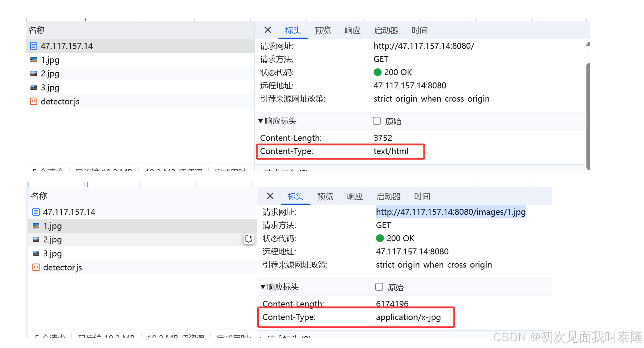This screenshot has width=644, height=348.
Task: Collapse 响应标头 section in bottom panel
Action: click(x=263, y=287)
